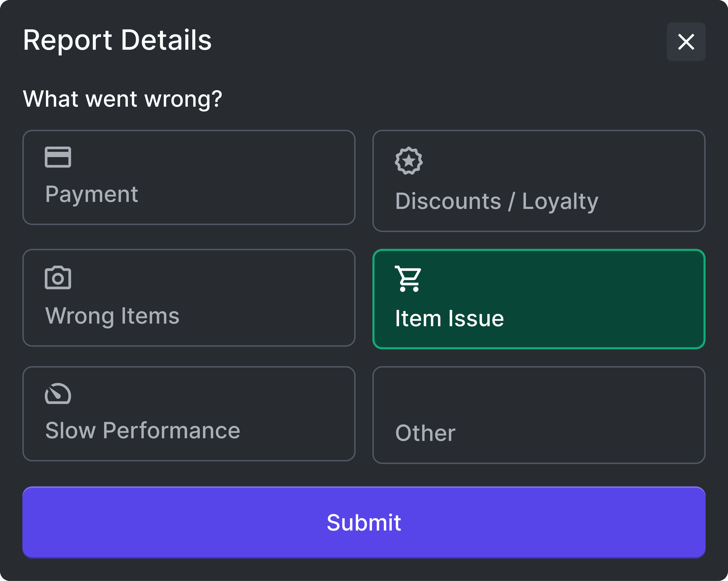Select the Payment option card

[x=189, y=177]
